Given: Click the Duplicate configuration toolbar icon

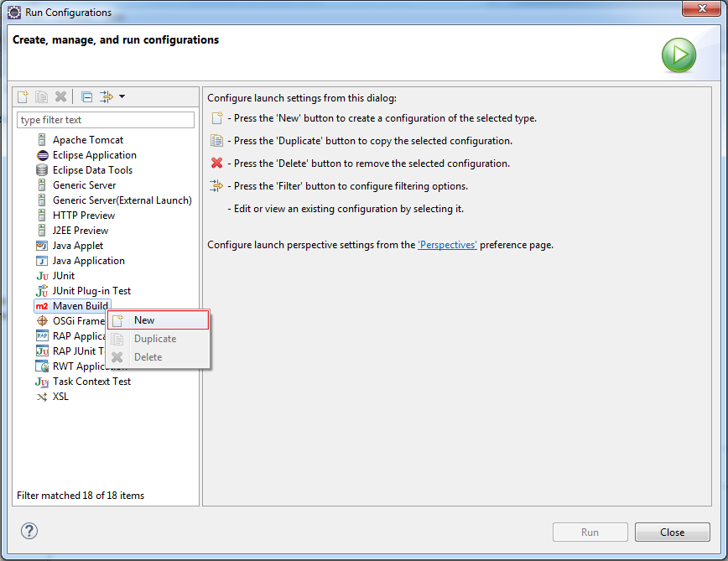Looking at the screenshot, I should (42, 96).
